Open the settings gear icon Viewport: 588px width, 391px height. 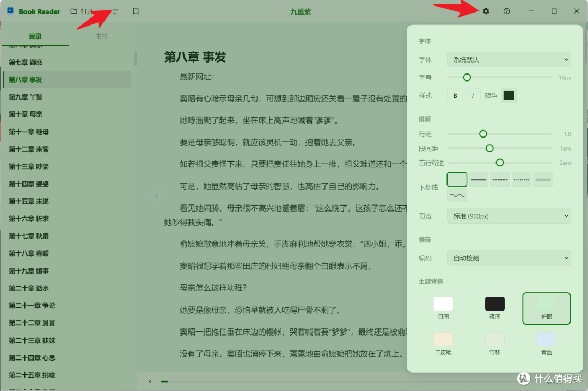pos(486,11)
